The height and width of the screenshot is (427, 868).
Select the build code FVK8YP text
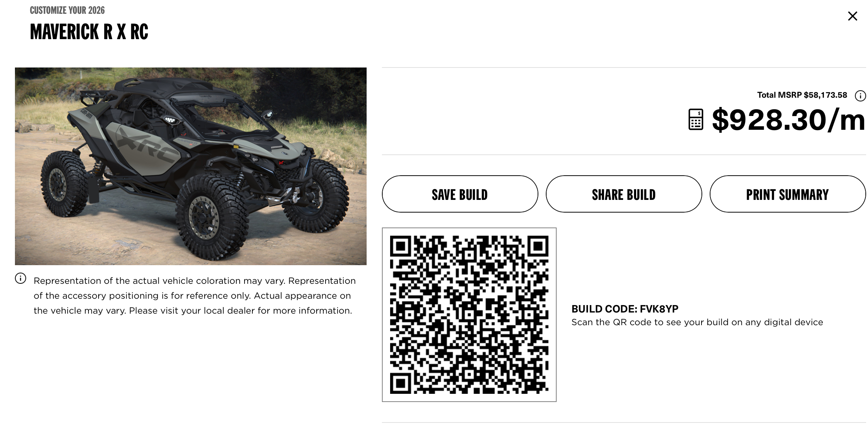(x=625, y=309)
